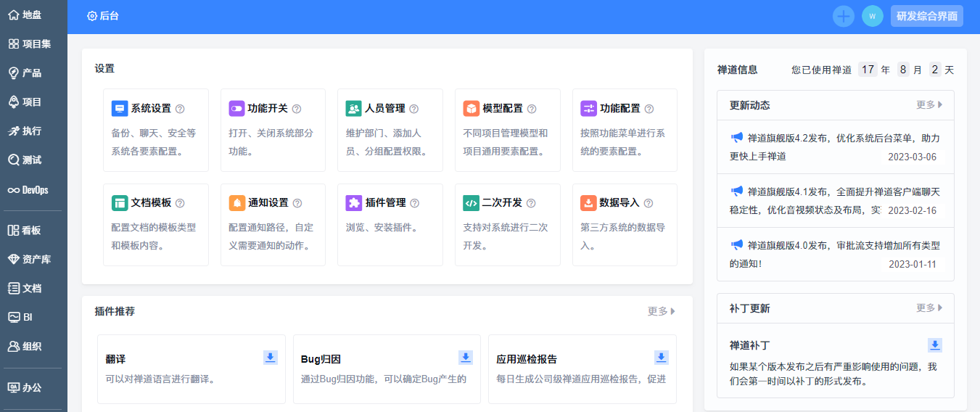980x412 pixels.
Task: Open the 数据导入 settings card
Action: pos(625,225)
